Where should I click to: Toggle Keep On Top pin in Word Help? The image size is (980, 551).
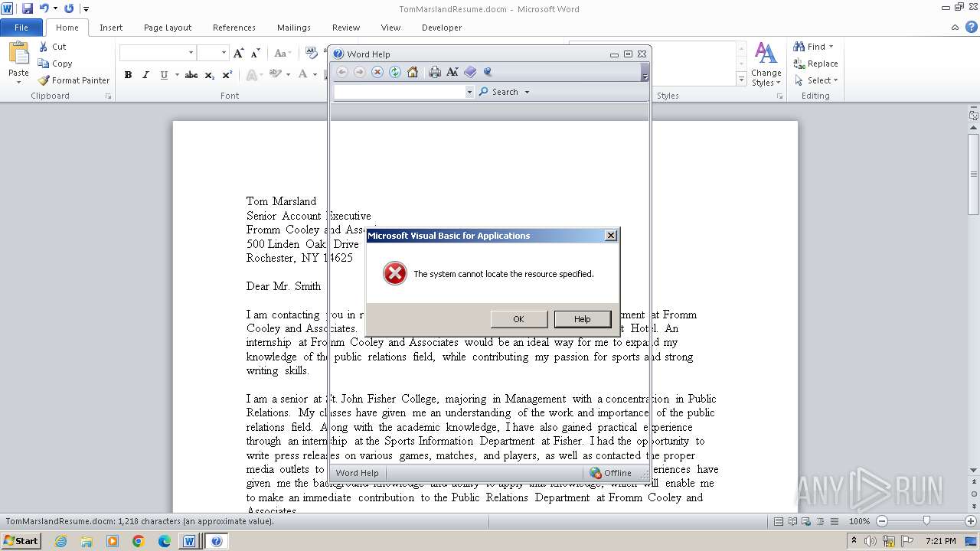(488, 72)
